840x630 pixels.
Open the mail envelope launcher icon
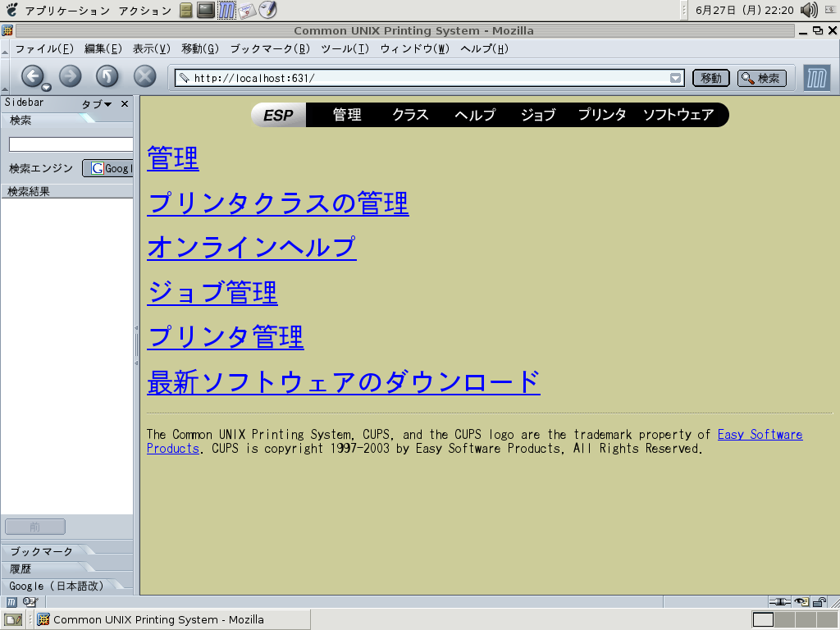246,10
